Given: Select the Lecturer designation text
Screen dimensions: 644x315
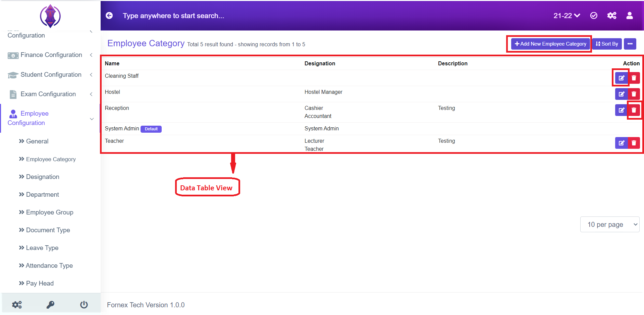Looking at the screenshot, I should [x=314, y=141].
